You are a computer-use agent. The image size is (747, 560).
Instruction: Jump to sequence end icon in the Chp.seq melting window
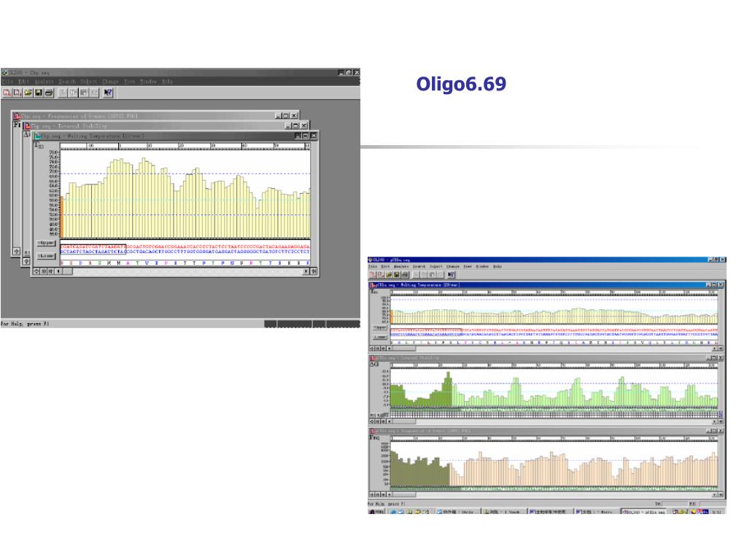[314, 271]
